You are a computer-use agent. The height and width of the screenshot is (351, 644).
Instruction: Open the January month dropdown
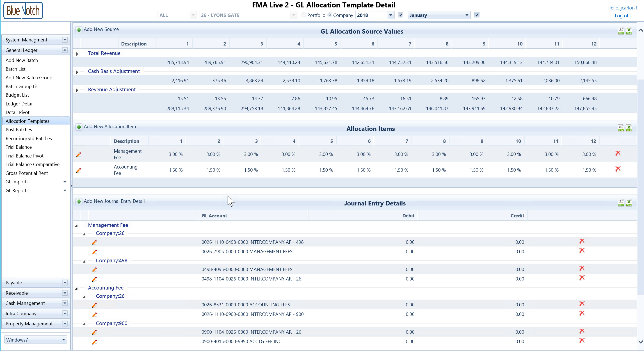(x=466, y=15)
